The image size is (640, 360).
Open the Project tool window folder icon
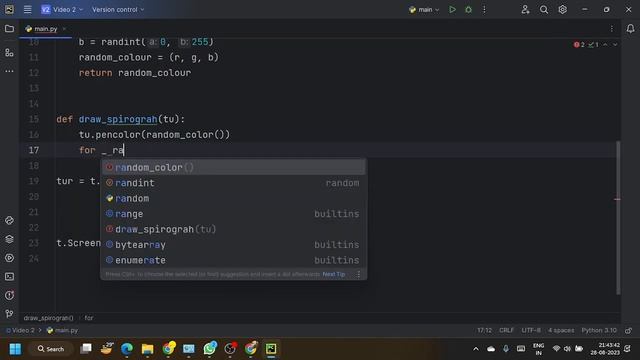tap(9, 29)
